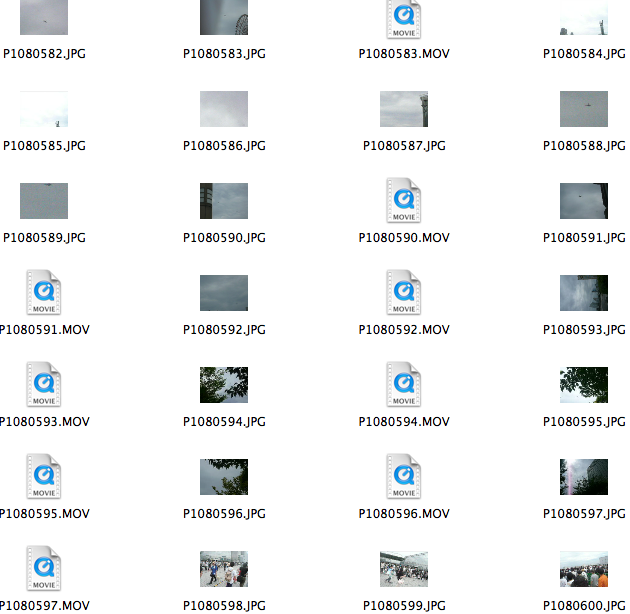Click the filename label P1080596.JPG

(224, 514)
